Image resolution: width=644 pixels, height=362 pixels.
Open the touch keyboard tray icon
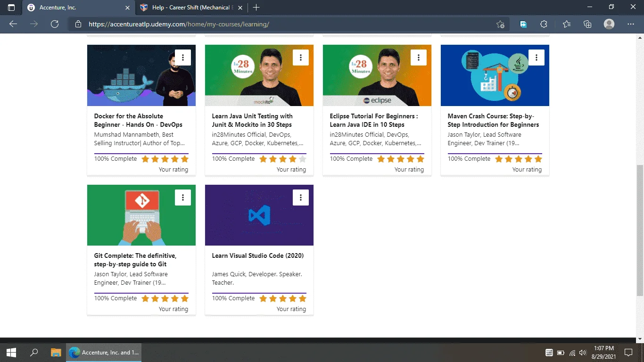[549, 353]
